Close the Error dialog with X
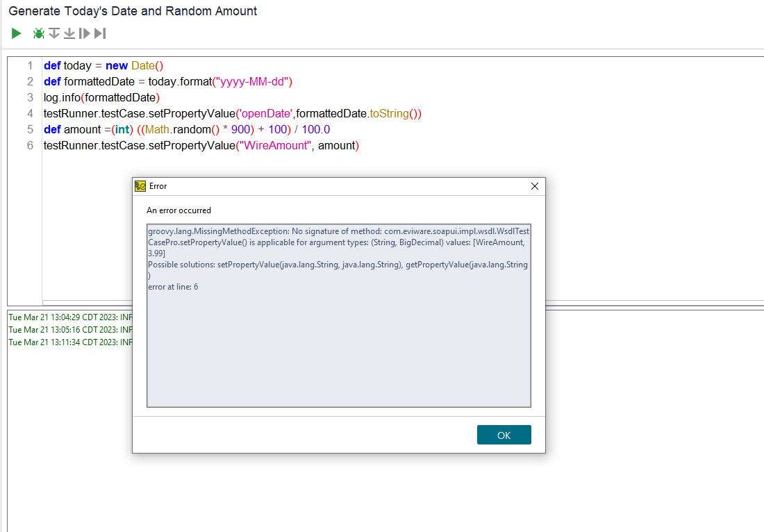Screen dimensions: 764x532 click(534, 186)
